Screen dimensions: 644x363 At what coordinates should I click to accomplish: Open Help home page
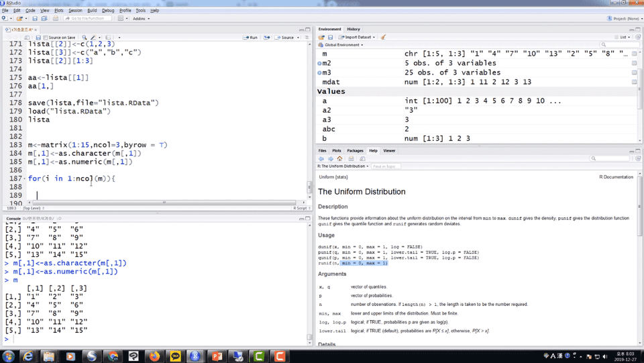click(x=339, y=158)
